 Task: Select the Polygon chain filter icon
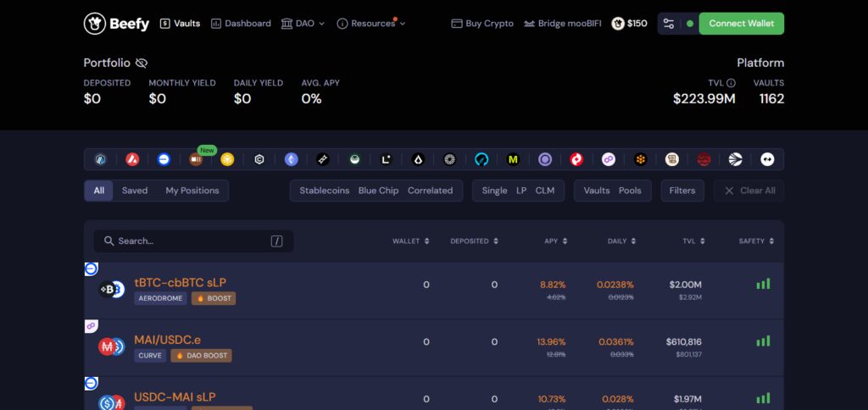tap(609, 159)
